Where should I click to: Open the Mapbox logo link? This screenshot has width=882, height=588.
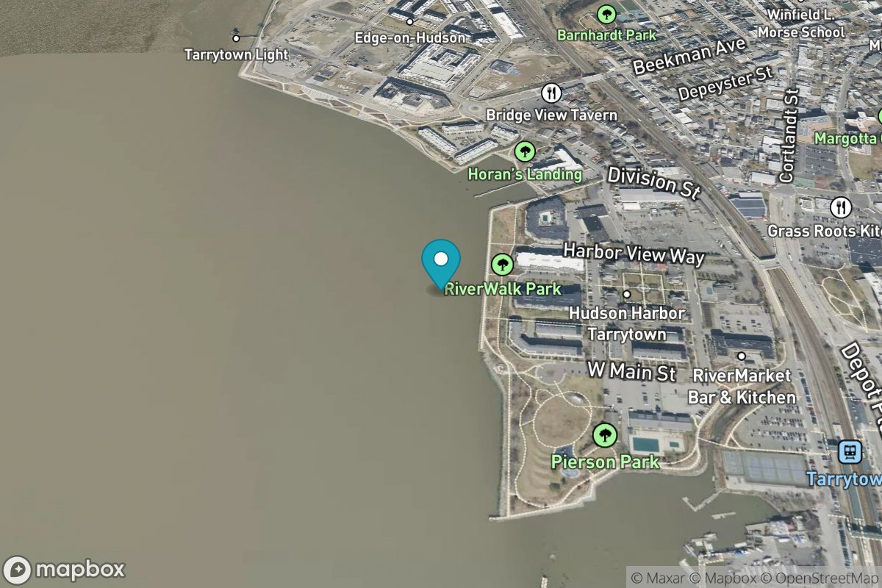[65, 570]
